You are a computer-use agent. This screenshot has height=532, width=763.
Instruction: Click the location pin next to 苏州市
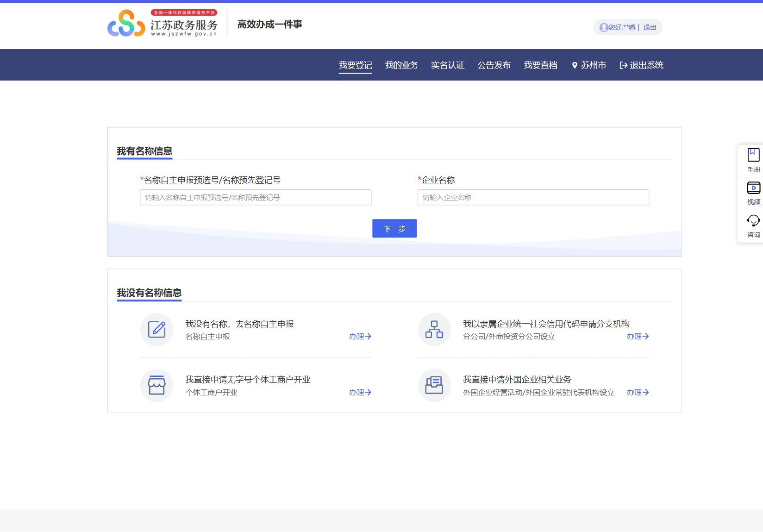click(575, 65)
